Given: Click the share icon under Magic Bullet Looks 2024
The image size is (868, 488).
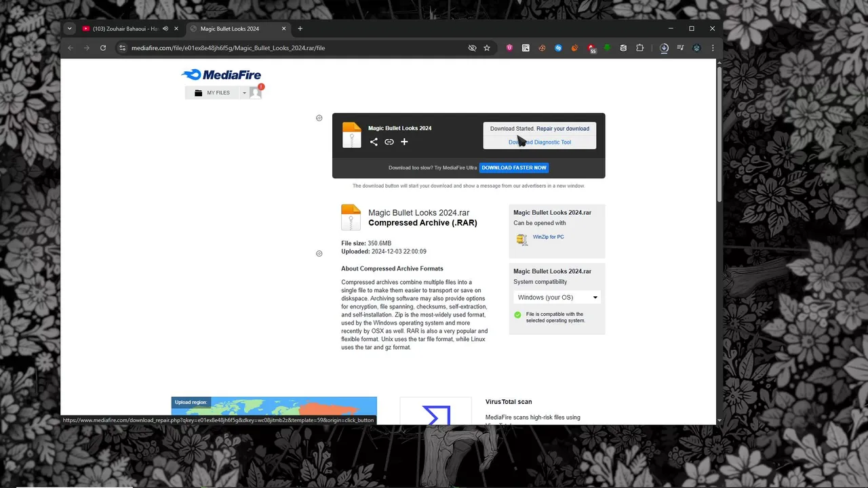Looking at the screenshot, I should tap(374, 142).
